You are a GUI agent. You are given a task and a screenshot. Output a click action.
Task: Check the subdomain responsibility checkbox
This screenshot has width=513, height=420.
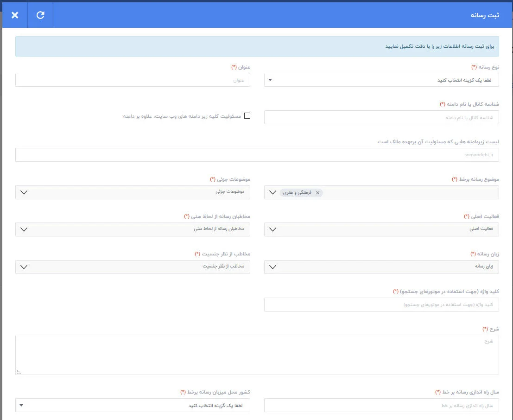click(247, 116)
